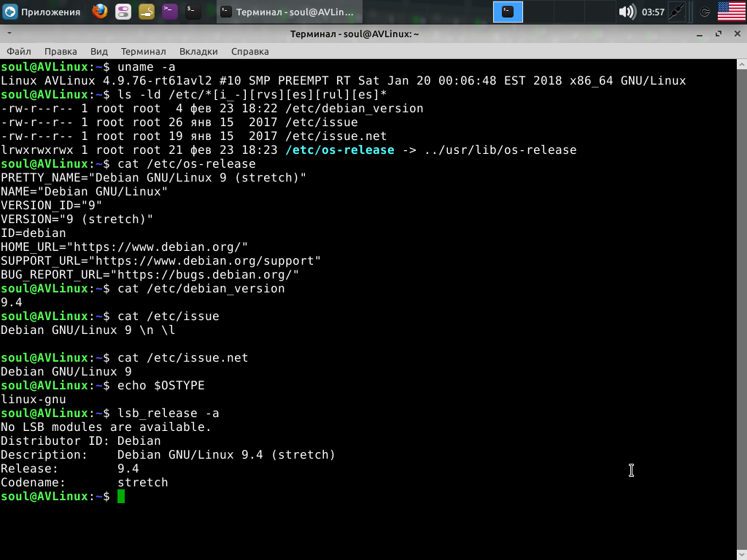Click the HOME_URL debian.org line

click(x=124, y=247)
